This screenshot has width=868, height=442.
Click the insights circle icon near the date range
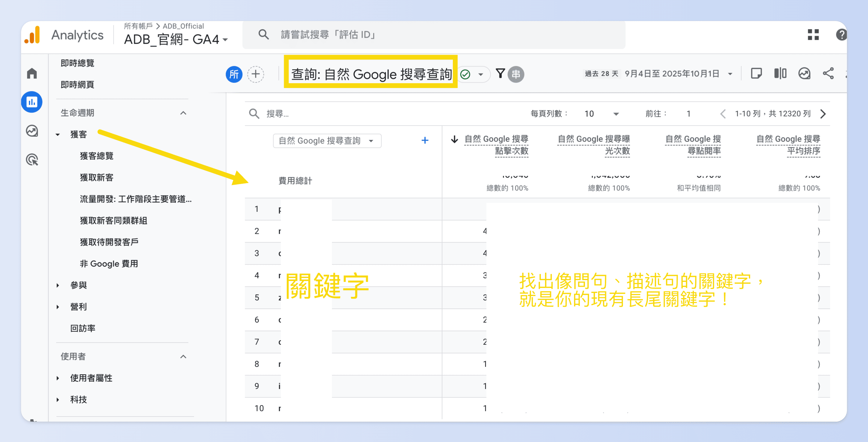(804, 73)
